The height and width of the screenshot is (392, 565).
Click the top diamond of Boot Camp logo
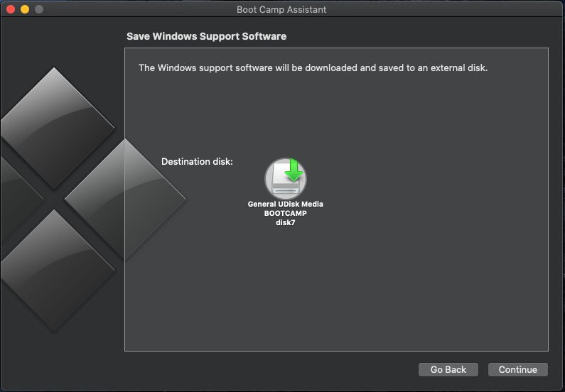click(x=55, y=128)
